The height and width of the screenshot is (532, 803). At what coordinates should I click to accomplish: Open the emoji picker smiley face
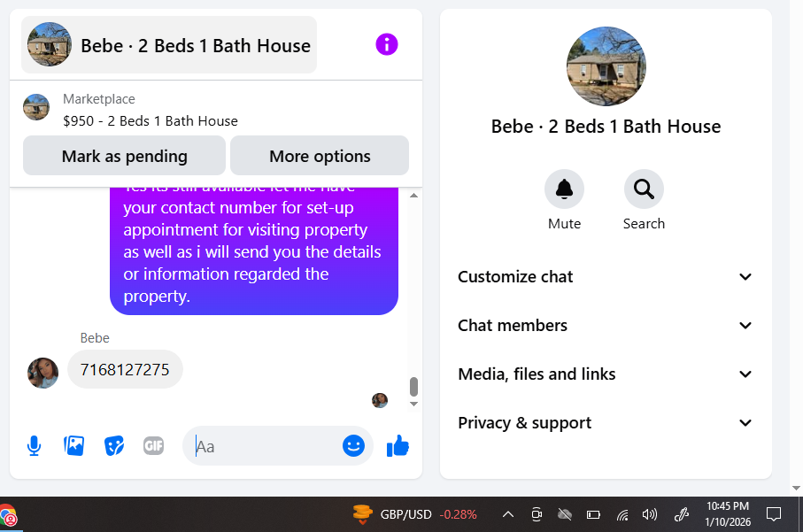click(353, 446)
